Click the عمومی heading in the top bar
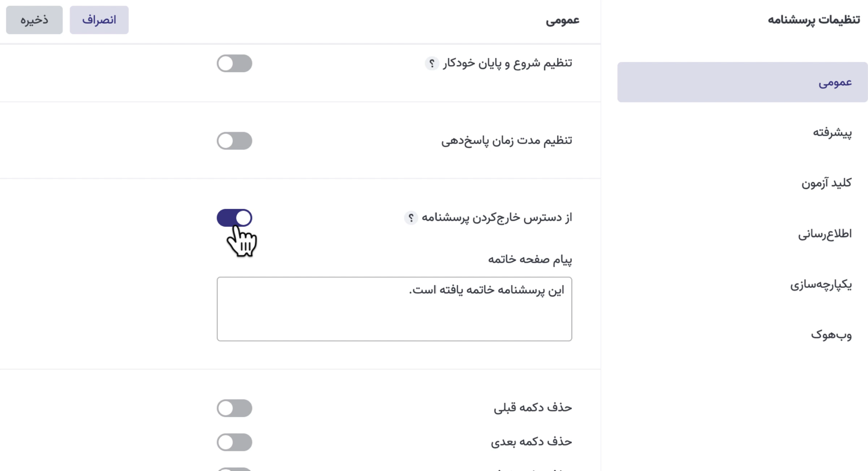The height and width of the screenshot is (471, 868). tap(562, 20)
